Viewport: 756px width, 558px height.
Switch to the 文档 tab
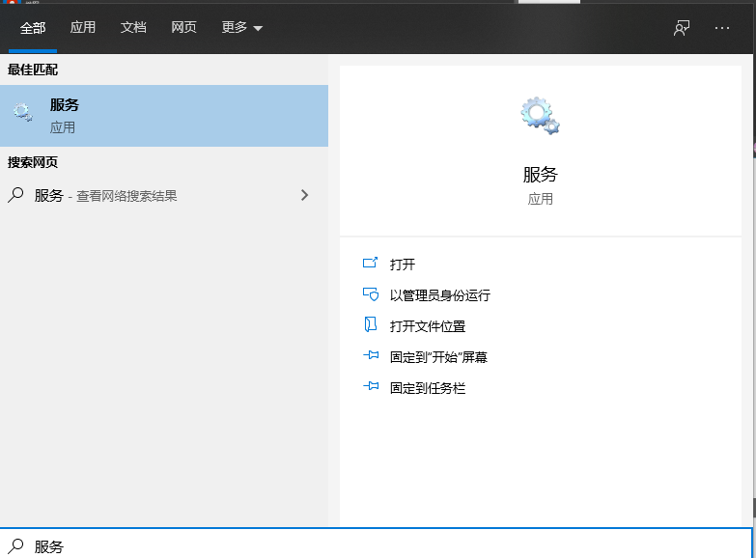coord(133,27)
